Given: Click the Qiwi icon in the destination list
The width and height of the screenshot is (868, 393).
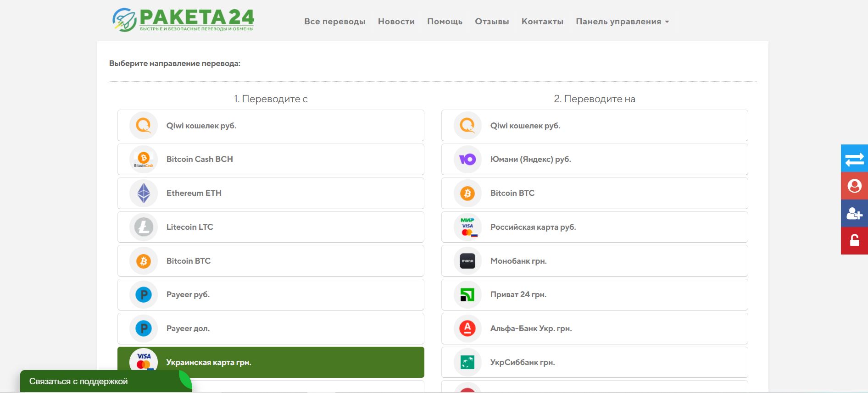Looking at the screenshot, I should (467, 126).
